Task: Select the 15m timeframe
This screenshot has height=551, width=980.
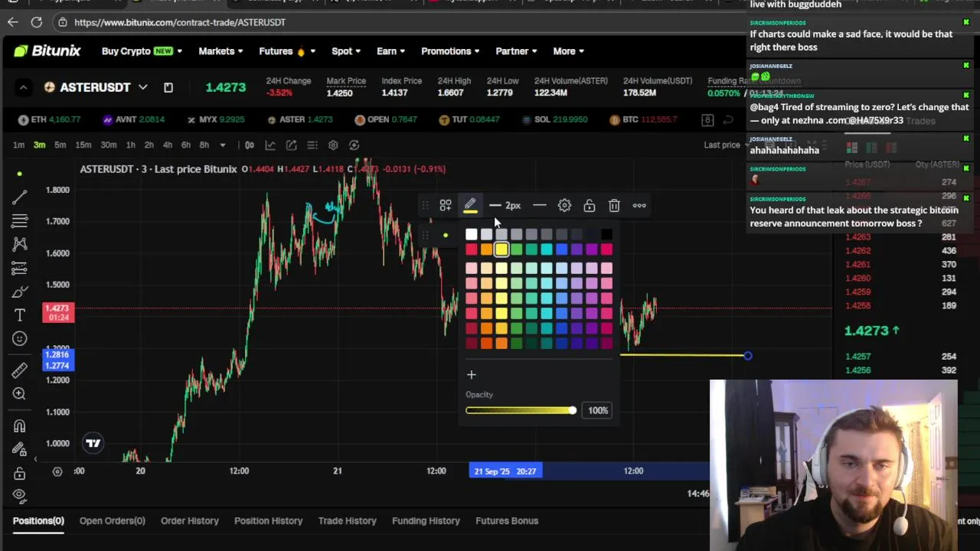Action: [83, 145]
